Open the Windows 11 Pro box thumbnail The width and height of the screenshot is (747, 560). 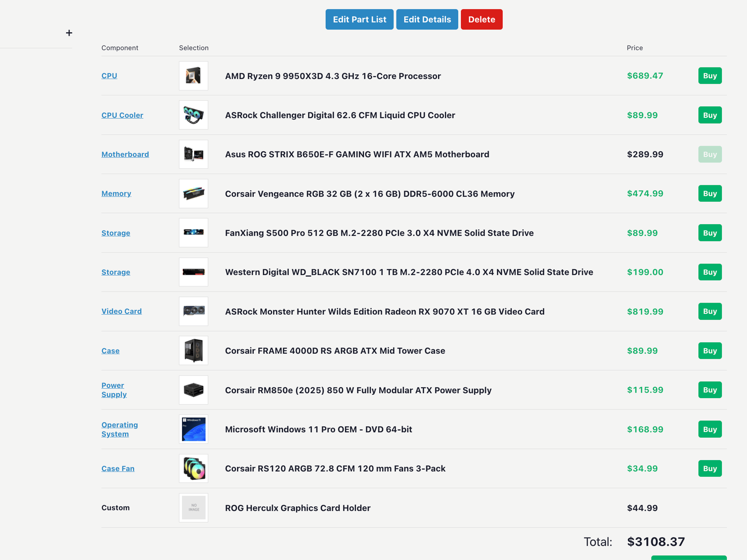[x=193, y=429]
